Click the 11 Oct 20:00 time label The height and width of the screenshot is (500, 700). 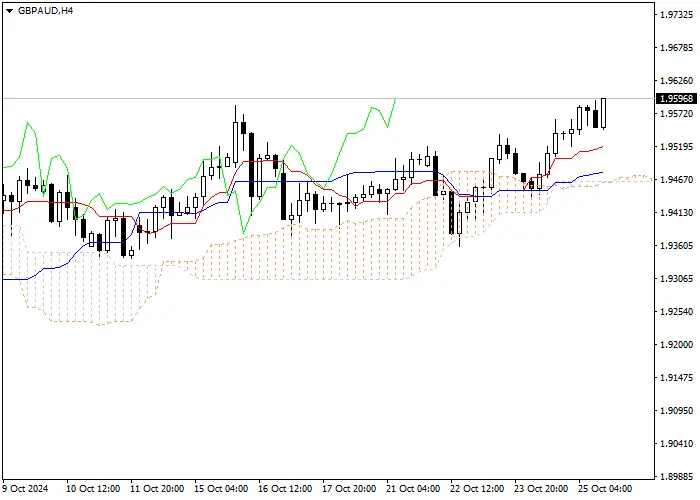click(157, 489)
